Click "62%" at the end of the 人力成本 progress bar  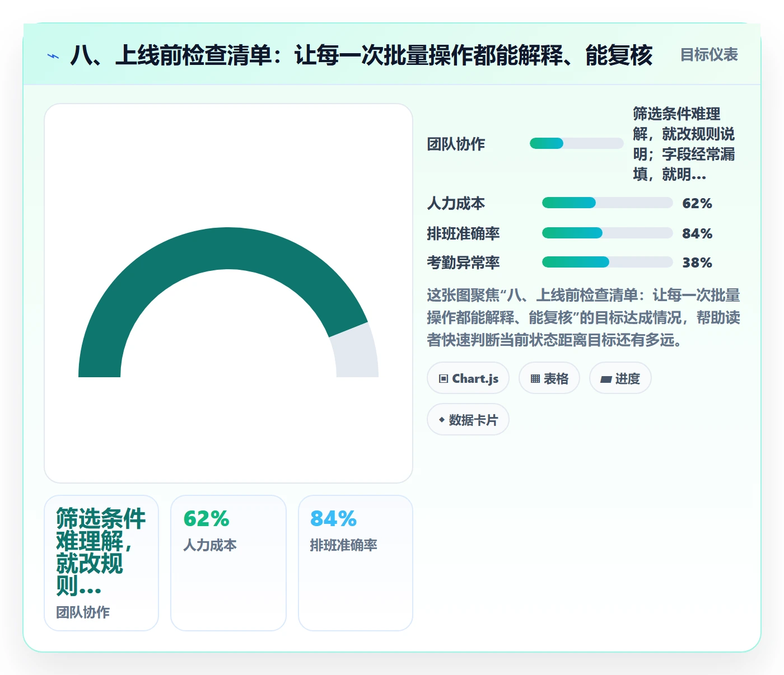pos(697,203)
